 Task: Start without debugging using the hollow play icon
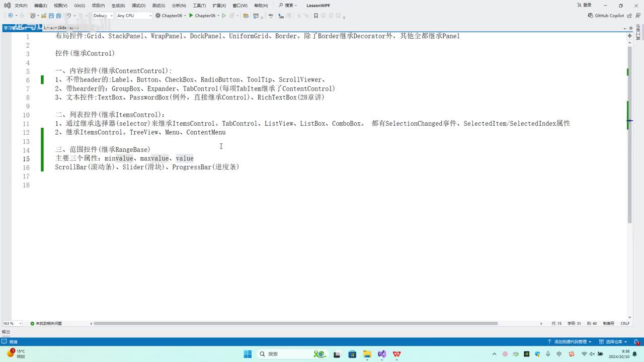coord(224,16)
